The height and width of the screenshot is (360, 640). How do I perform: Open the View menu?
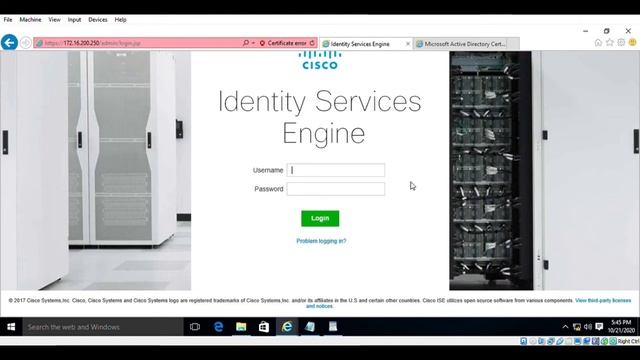[x=54, y=20]
